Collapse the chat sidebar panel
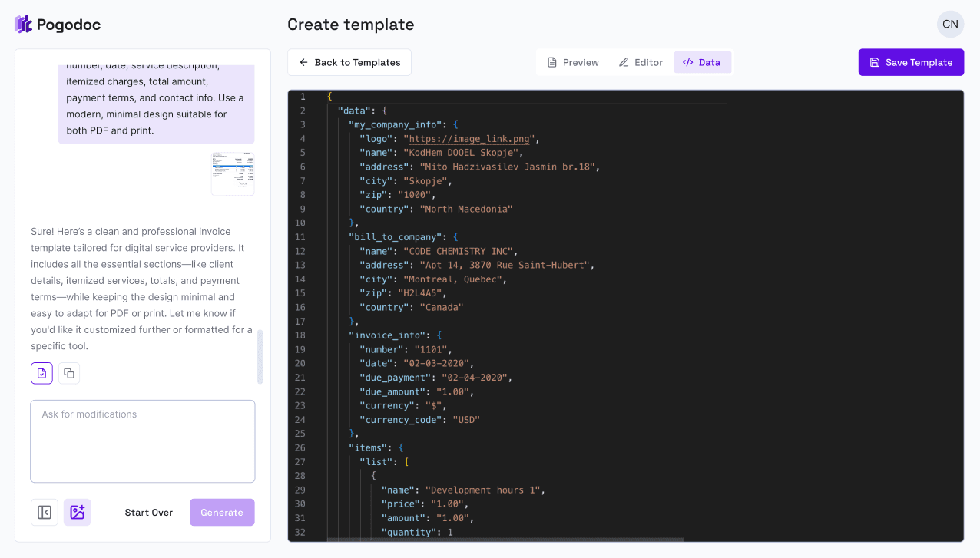Image resolution: width=980 pixels, height=558 pixels. [44, 512]
